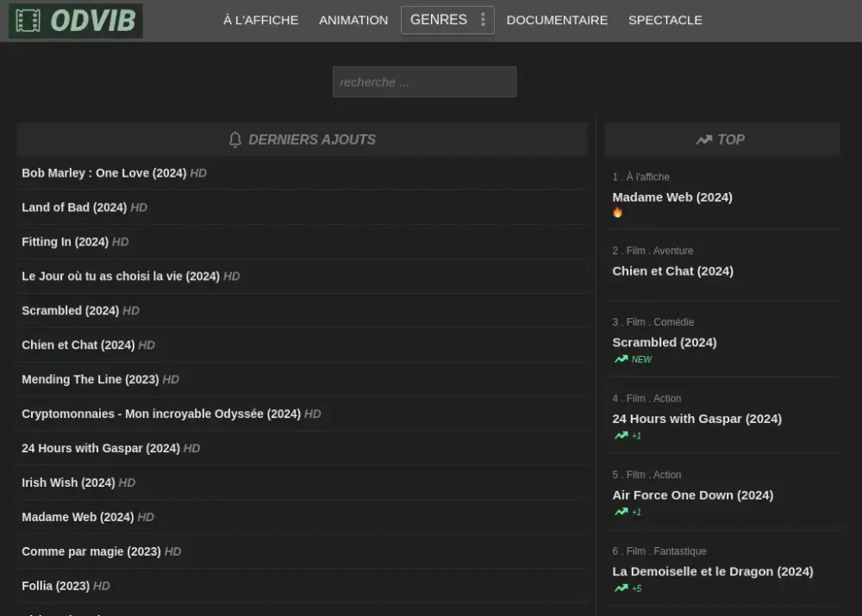The image size is (862, 616).
Task: Click trend icon under Air Force One Down
Action: pyautogui.click(x=621, y=512)
